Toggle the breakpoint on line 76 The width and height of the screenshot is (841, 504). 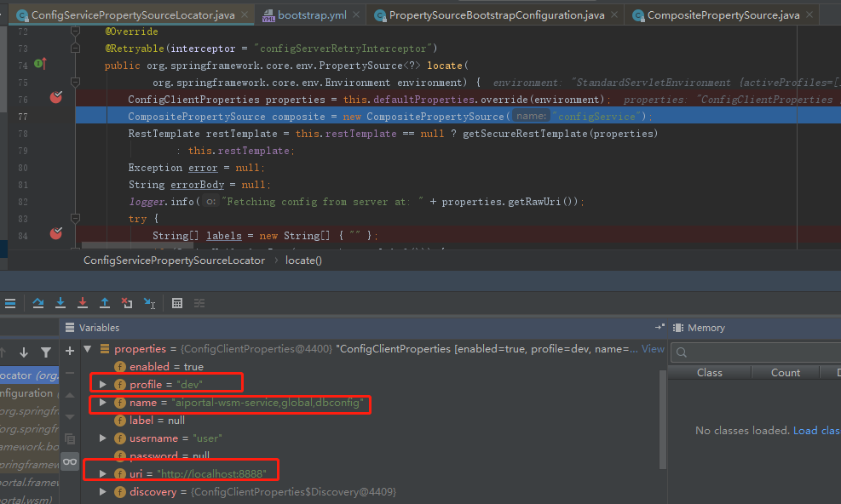(x=55, y=97)
